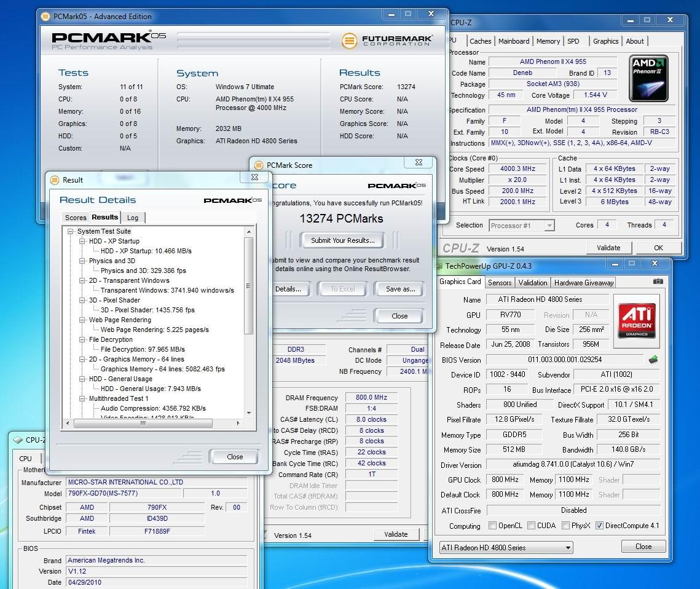Open the Validation tab in GPU-Z
Screen dimensions: 700x589
tap(533, 283)
